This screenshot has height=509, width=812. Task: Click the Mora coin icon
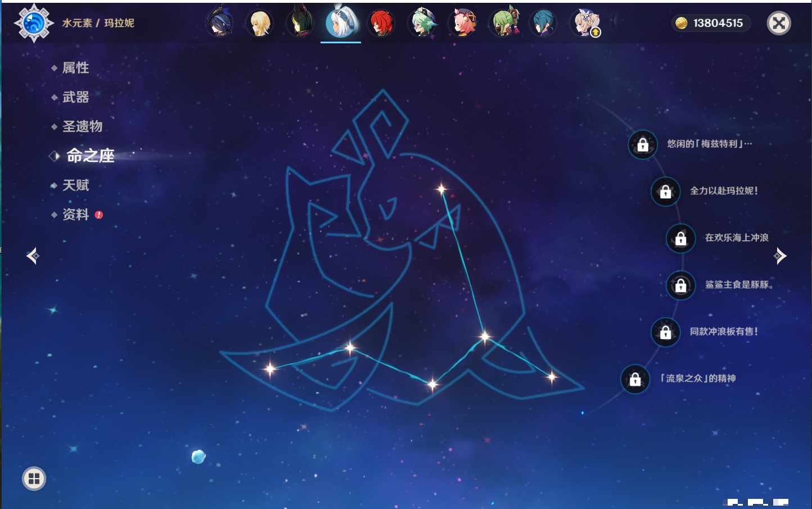pos(682,23)
